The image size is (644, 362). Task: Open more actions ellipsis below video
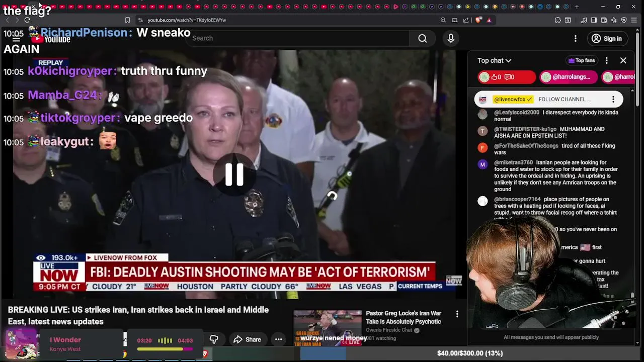click(278, 339)
